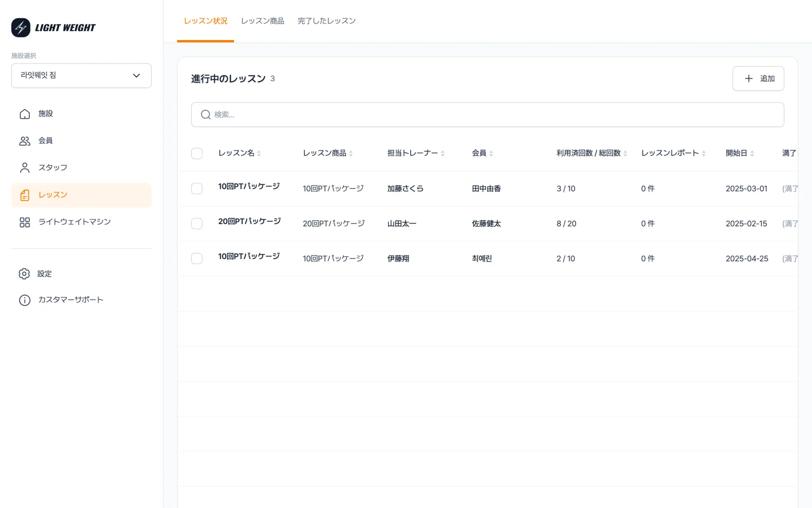The image size is (812, 508).
Task: Click start date 2025-02-15
Action: tap(747, 224)
